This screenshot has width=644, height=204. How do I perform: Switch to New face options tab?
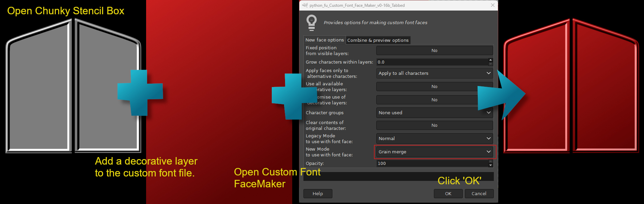(325, 40)
